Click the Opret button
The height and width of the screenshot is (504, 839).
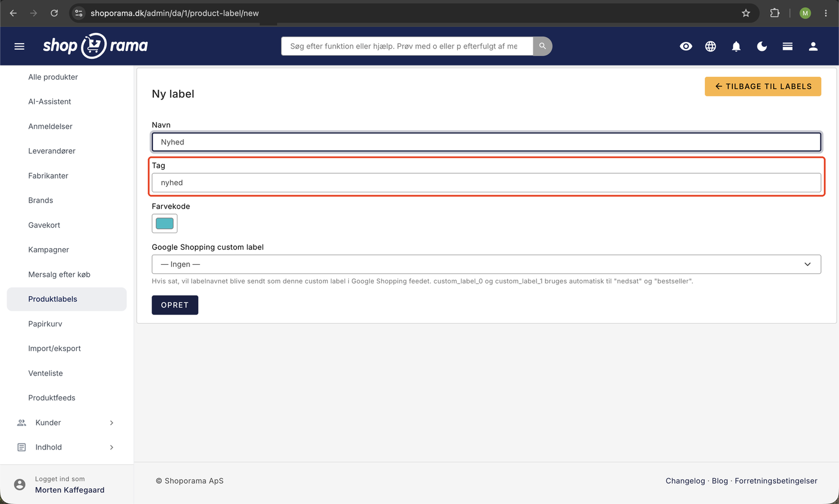click(175, 305)
